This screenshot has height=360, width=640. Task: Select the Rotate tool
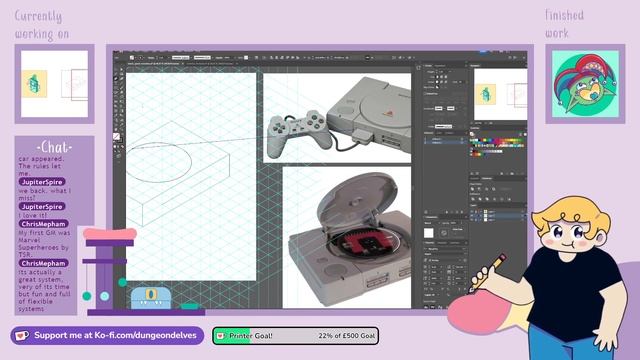coord(116,96)
